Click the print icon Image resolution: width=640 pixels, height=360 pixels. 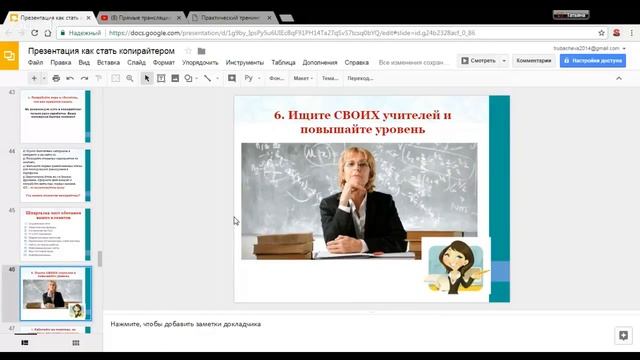coord(56,78)
